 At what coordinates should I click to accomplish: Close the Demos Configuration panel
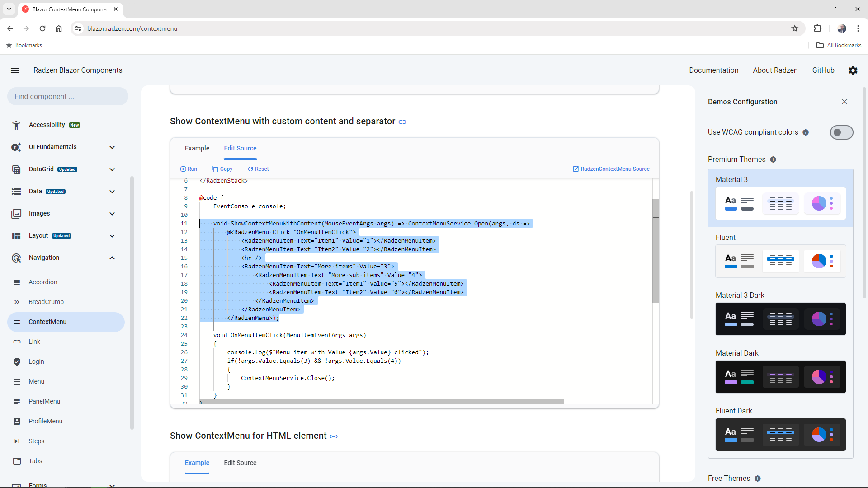tap(844, 102)
